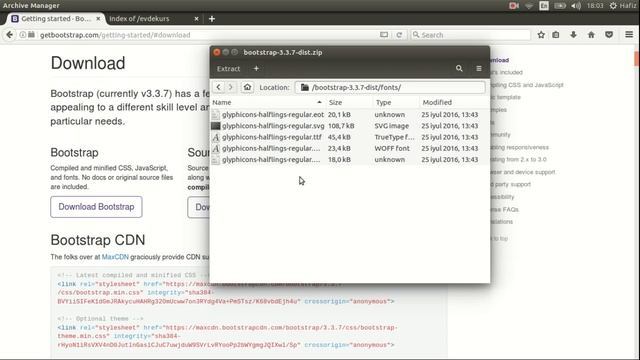Open the battery indicator in top panel
The height and width of the screenshot is (360, 640).
(x=560, y=6)
